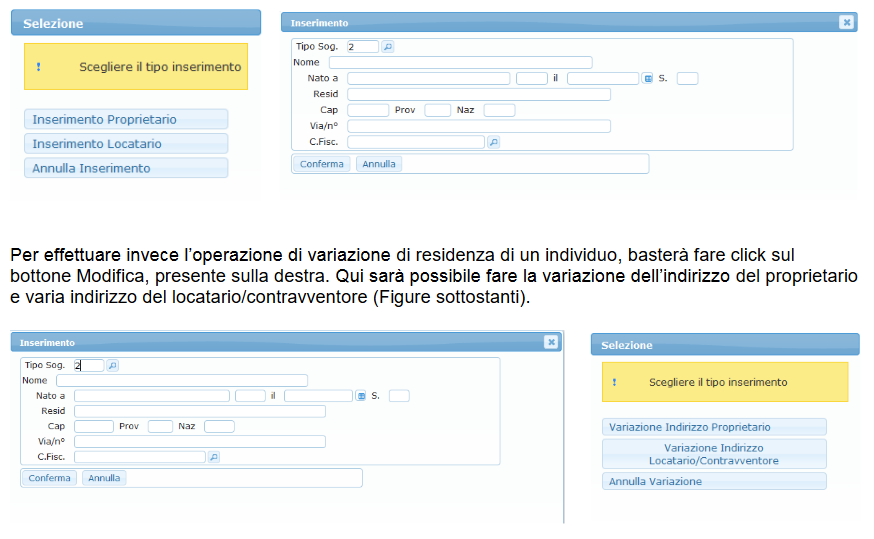The image size is (874, 539).
Task: Click Inserimento Proprietario button
Action: pyautogui.click(x=126, y=120)
